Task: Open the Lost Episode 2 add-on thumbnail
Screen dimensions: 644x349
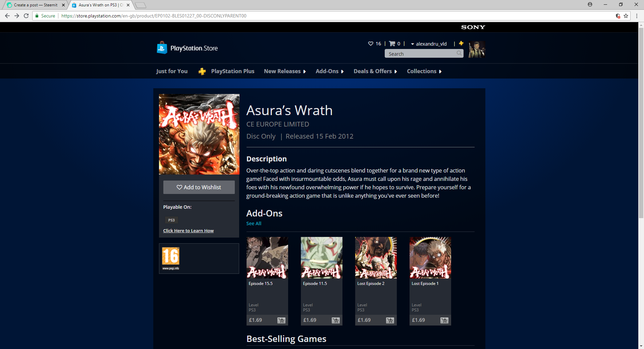Action: [376, 258]
